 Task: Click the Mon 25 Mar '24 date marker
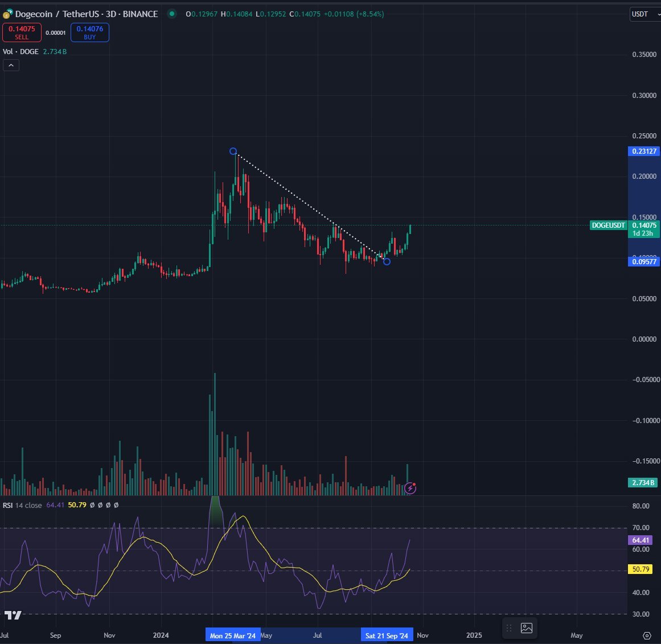(x=233, y=635)
